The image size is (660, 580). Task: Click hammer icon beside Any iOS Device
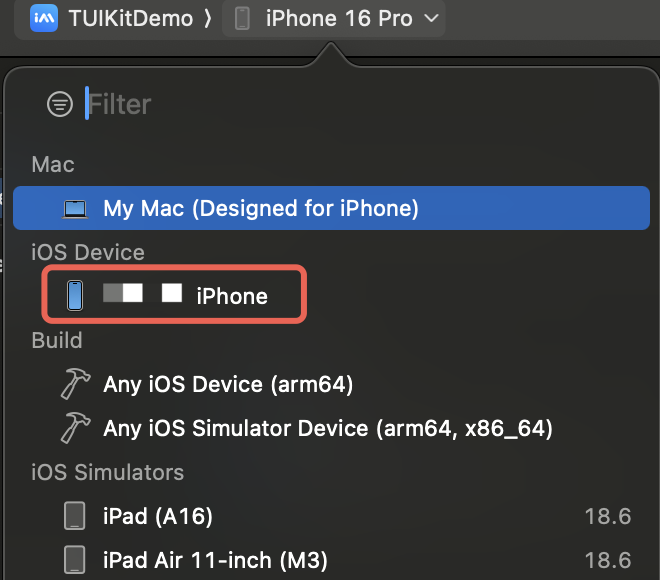[x=75, y=384]
